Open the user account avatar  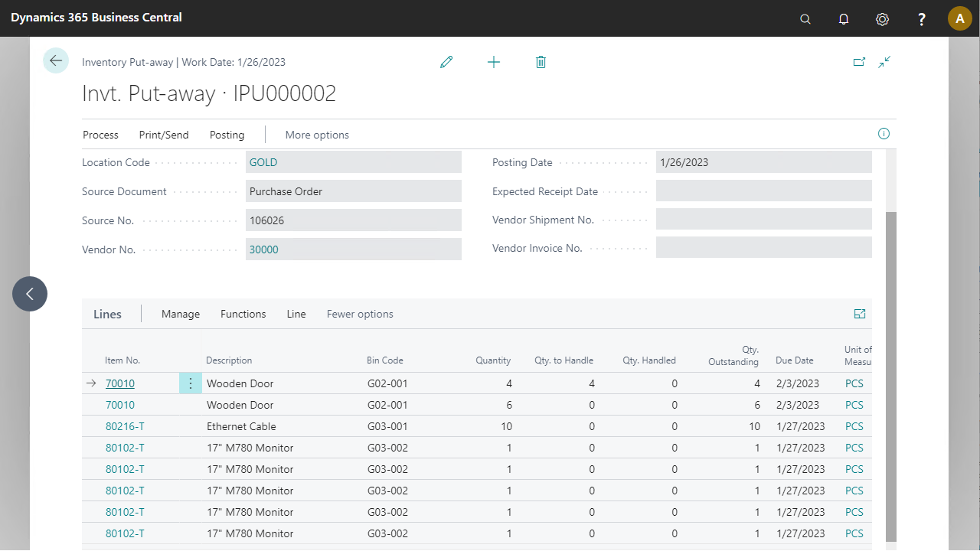click(960, 18)
